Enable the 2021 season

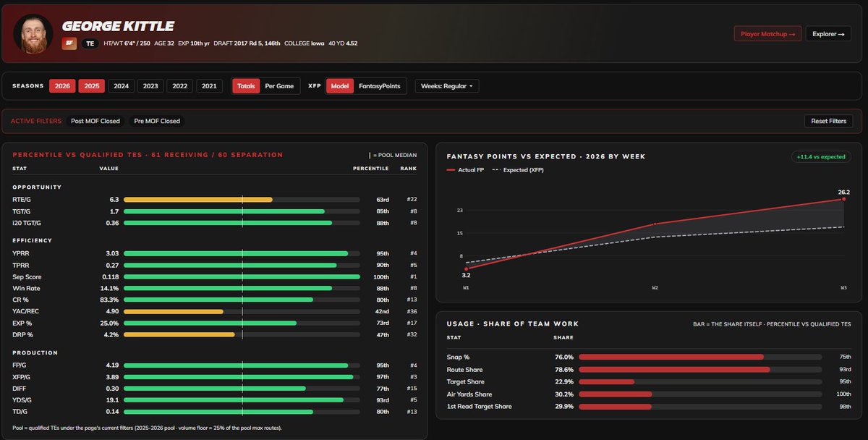pos(209,86)
